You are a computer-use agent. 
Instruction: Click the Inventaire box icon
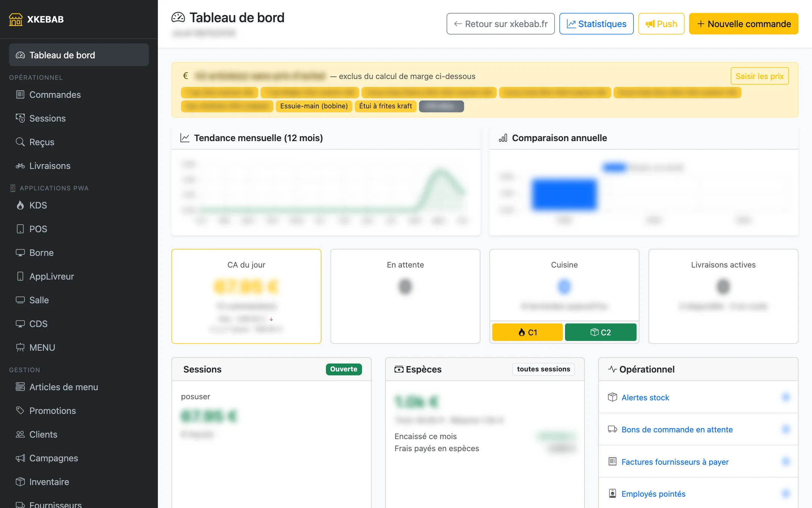pos(20,482)
